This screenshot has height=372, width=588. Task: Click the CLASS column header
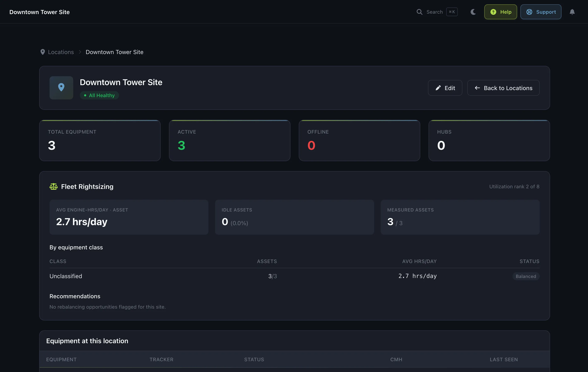pos(58,261)
